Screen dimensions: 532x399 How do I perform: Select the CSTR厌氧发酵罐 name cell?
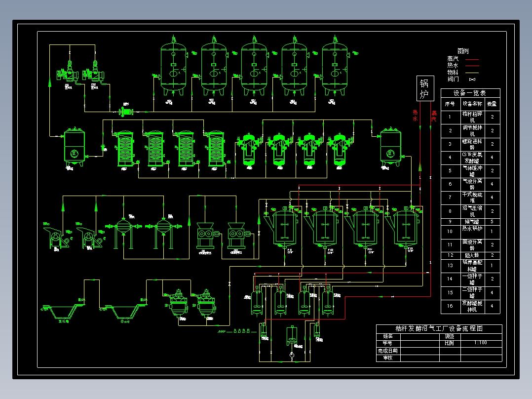click(x=472, y=158)
